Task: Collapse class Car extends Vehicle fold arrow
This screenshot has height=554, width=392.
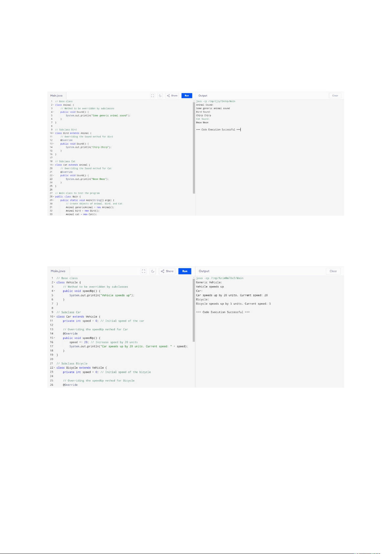Action: tap(54, 317)
